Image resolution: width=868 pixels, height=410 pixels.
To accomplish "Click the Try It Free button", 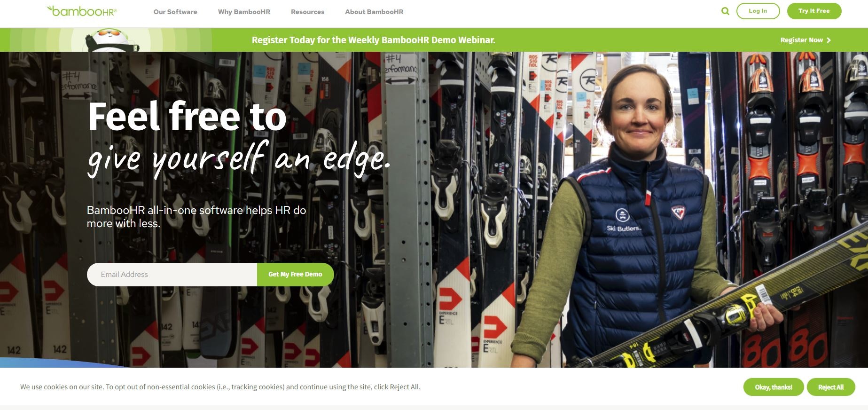I will 814,11.
